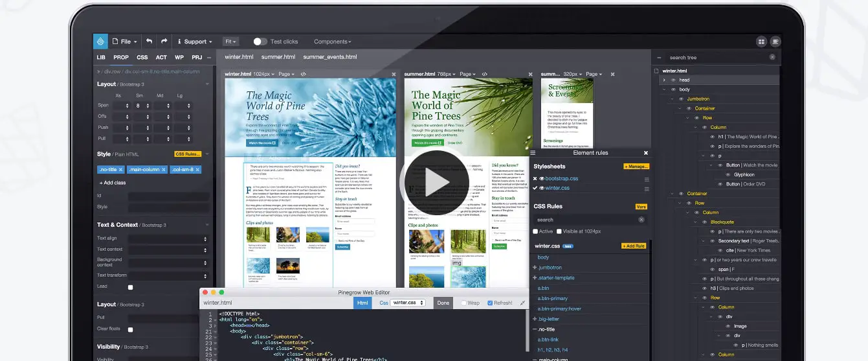Enable the Wrap checkbox in the web editor
The height and width of the screenshot is (361, 868).
[463, 303]
